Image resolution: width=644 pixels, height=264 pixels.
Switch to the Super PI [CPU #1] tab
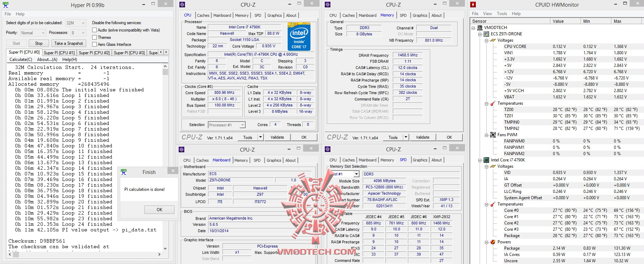pos(59,53)
